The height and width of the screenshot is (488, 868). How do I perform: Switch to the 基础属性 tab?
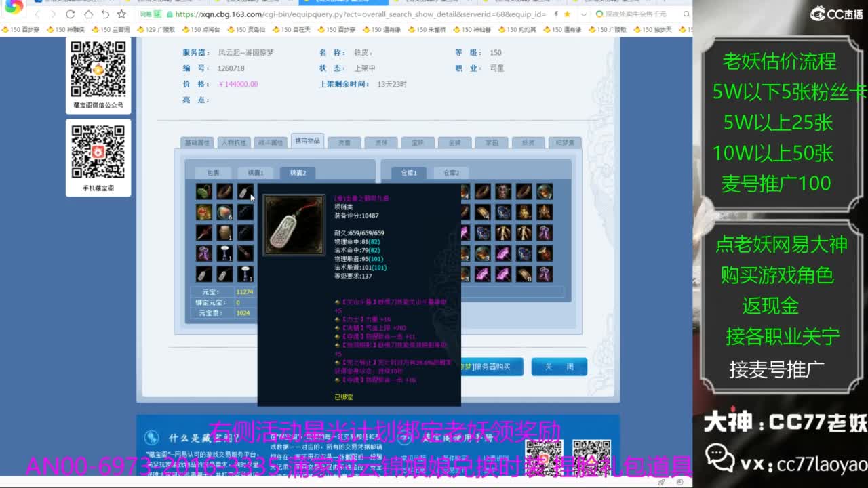click(197, 143)
